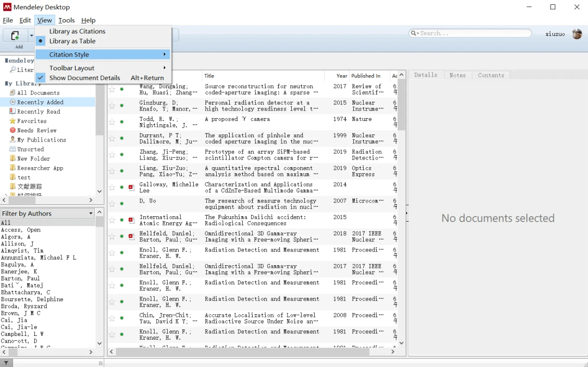
Task: Open the File menu
Action: (x=8, y=20)
